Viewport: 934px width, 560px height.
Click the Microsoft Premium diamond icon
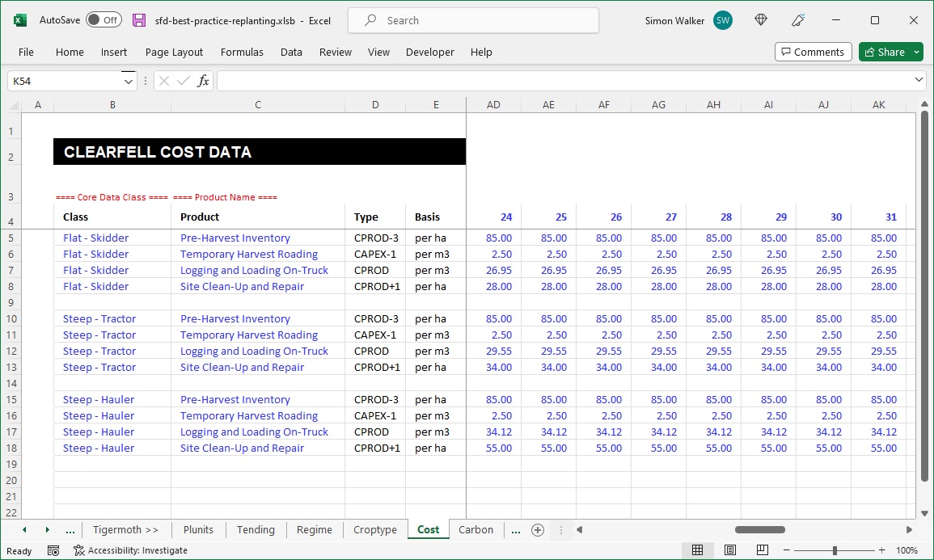[761, 20]
